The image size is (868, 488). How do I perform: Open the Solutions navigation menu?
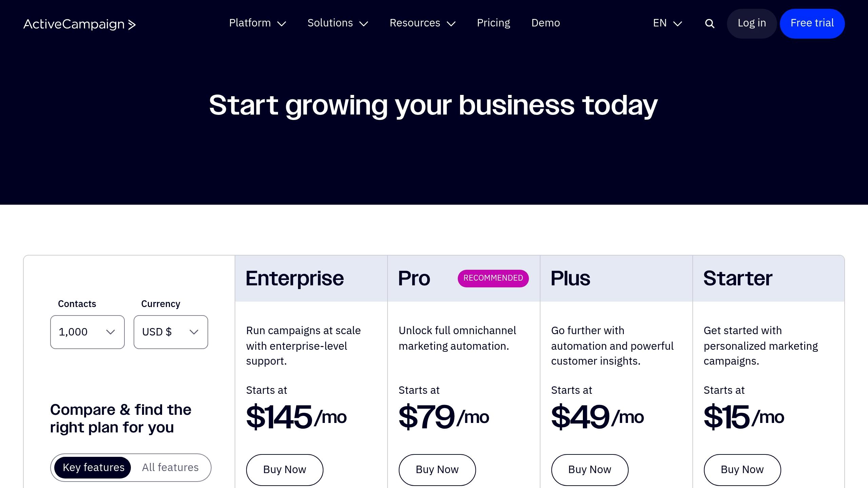(337, 23)
